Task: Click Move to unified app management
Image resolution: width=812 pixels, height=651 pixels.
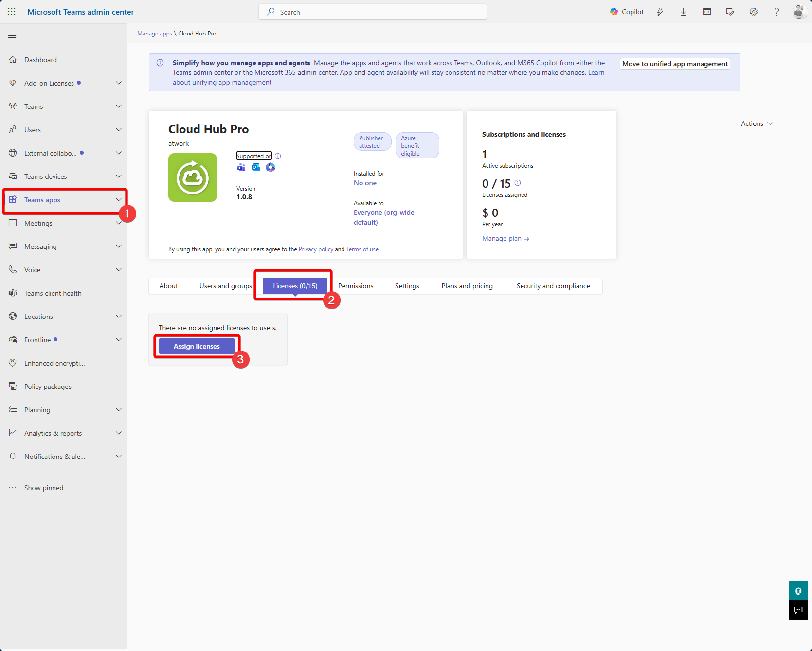Action: click(x=675, y=64)
